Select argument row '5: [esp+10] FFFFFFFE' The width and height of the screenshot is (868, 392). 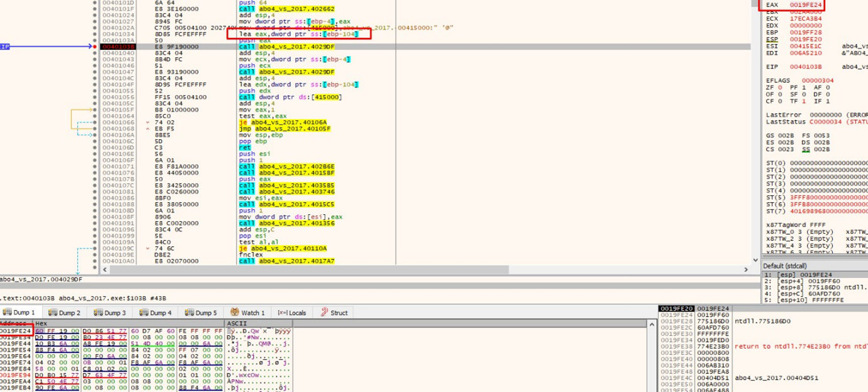815,300
